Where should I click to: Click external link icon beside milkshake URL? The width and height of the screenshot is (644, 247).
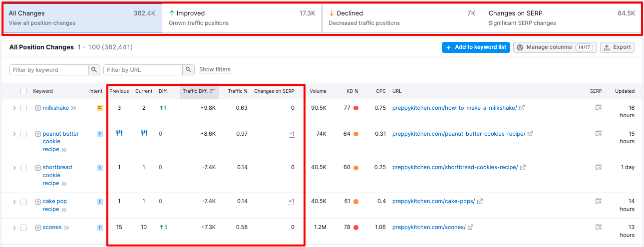click(522, 108)
